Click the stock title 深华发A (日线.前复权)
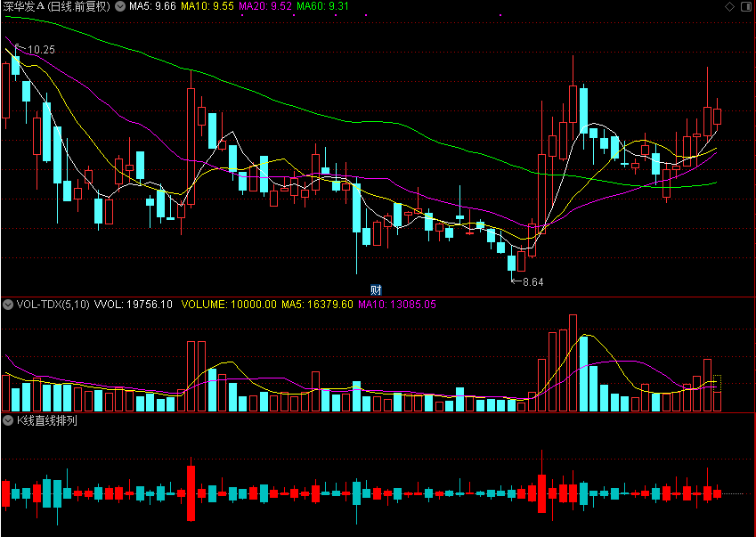This screenshot has width=756, height=537. coord(57,6)
